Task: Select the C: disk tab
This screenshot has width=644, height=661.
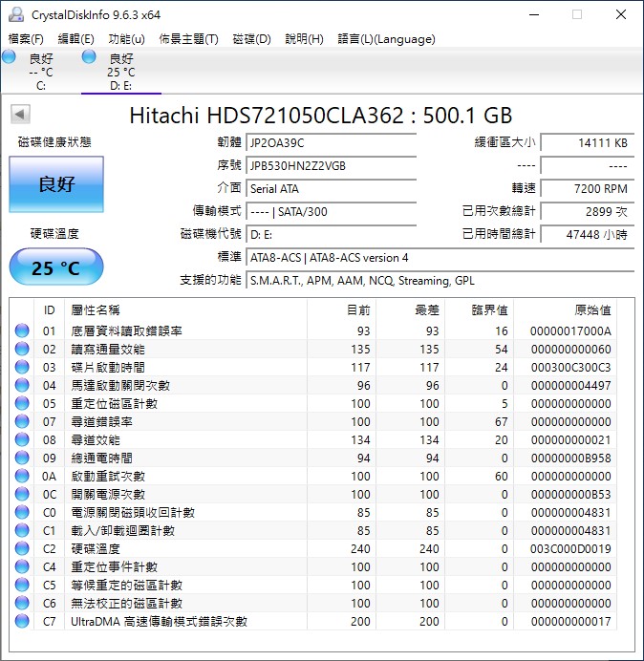Action: (x=41, y=71)
